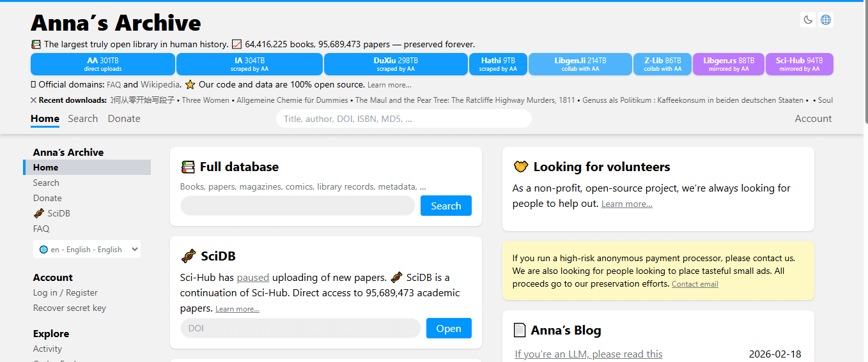Viewport: 868px width, 362px height.
Task: Click the blue Open button
Action: click(x=449, y=328)
